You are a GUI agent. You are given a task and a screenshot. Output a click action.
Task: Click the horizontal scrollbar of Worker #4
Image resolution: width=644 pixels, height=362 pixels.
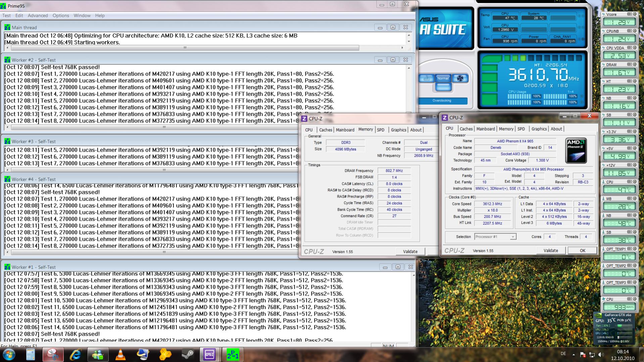coord(164,252)
